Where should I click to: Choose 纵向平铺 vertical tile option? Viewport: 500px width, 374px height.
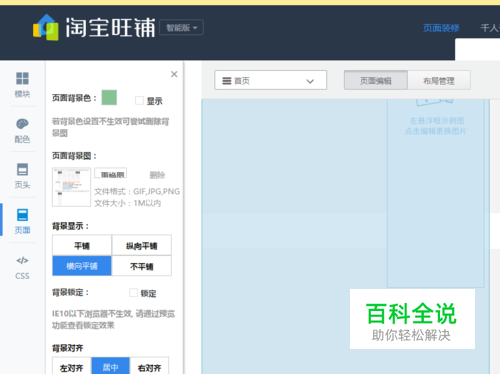142,246
